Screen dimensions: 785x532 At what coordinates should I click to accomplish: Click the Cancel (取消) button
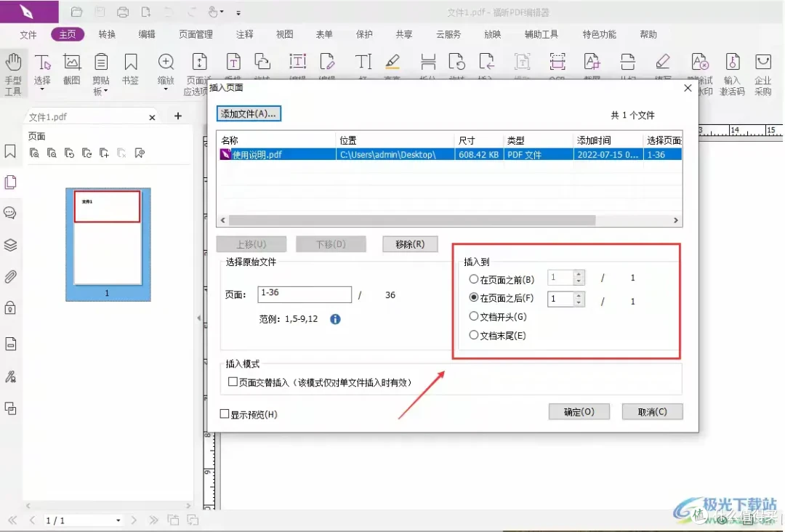pos(652,411)
